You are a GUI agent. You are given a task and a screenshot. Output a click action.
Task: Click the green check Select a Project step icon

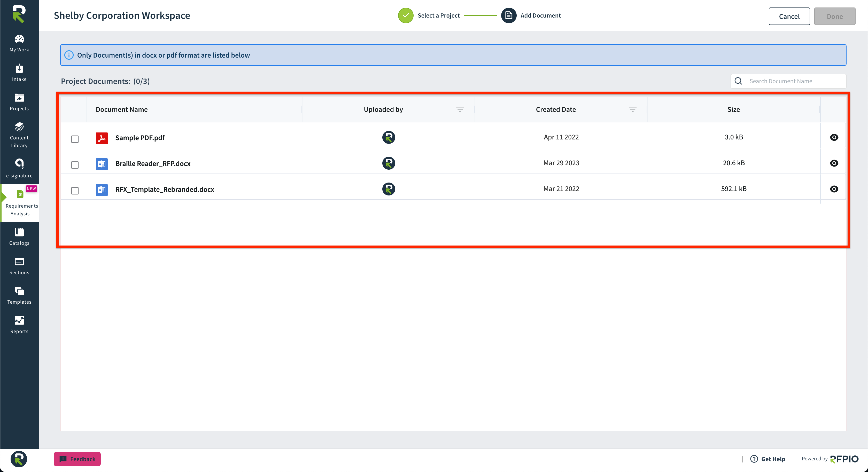click(406, 15)
